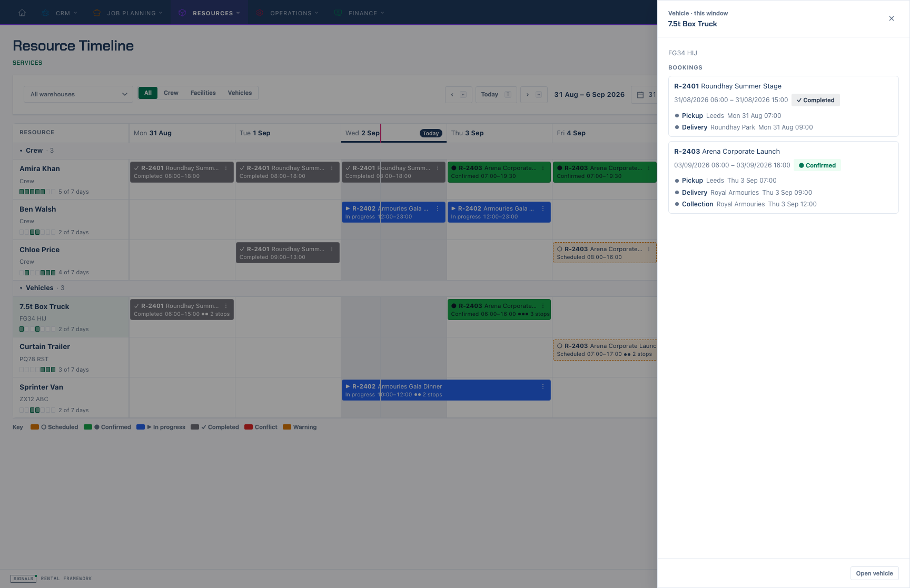Select the All resource filter
910x588 pixels.
pyautogui.click(x=148, y=93)
